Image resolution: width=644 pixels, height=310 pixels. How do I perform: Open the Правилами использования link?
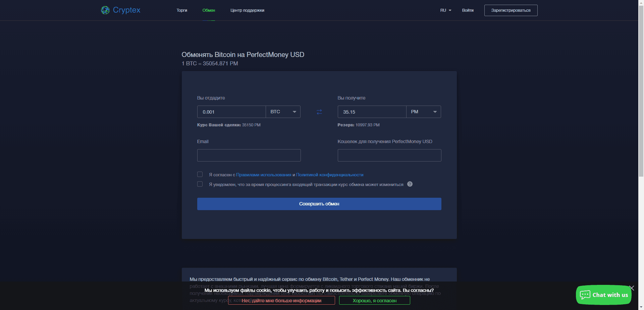tap(264, 175)
